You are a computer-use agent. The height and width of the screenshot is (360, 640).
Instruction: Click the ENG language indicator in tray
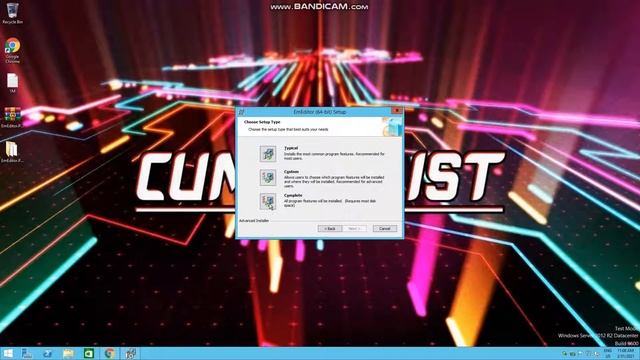pyautogui.click(x=608, y=353)
